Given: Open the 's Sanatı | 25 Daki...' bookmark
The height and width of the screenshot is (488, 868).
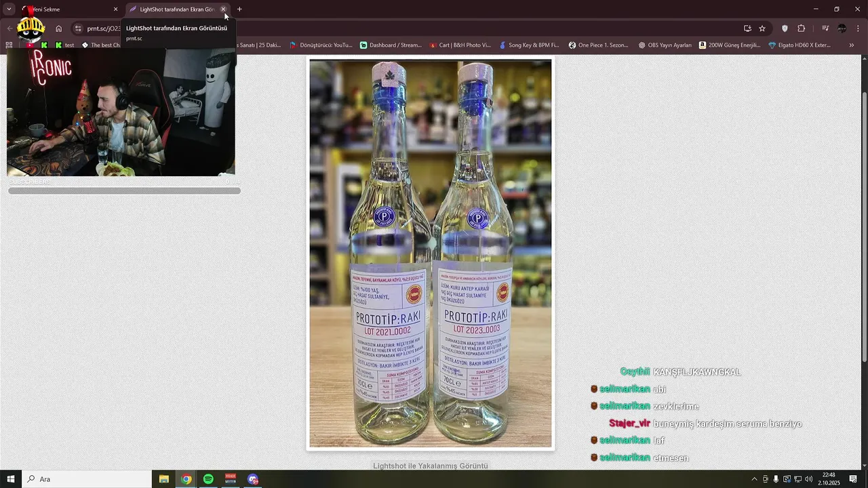Looking at the screenshot, I should (260, 45).
